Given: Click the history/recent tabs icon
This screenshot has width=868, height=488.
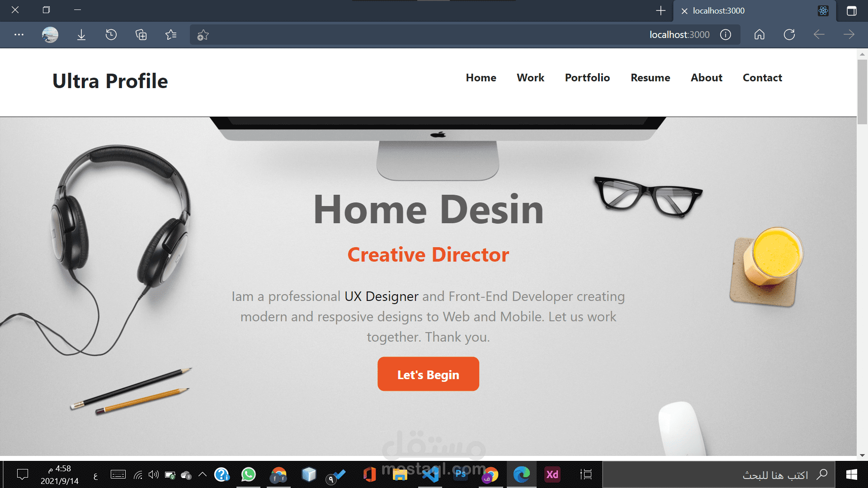Looking at the screenshot, I should [x=111, y=34].
